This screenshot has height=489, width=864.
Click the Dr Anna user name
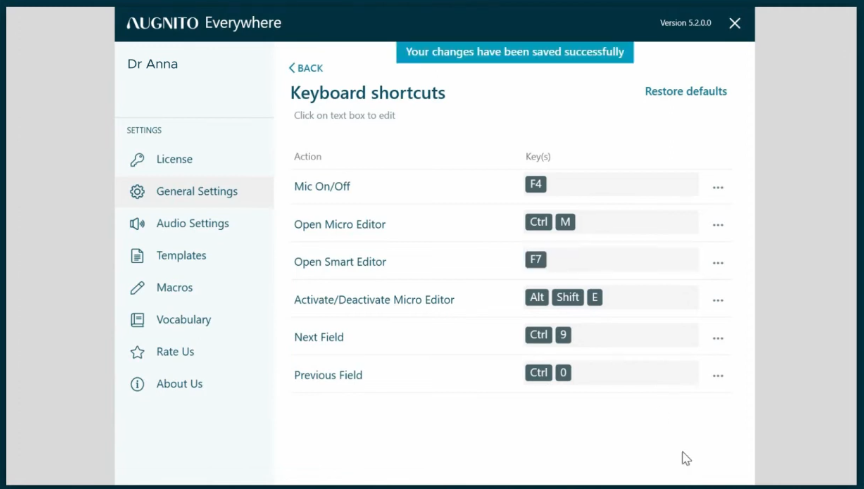click(x=153, y=64)
